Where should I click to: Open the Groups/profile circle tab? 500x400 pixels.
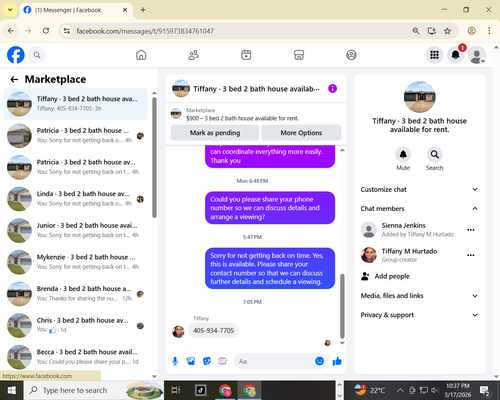coord(351,55)
